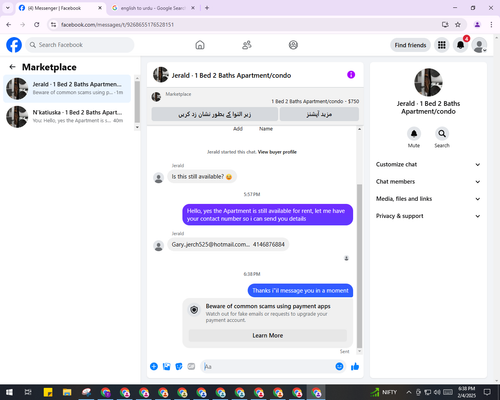Mute the conversation with the bell icon
500x400 pixels.
pyautogui.click(x=414, y=134)
